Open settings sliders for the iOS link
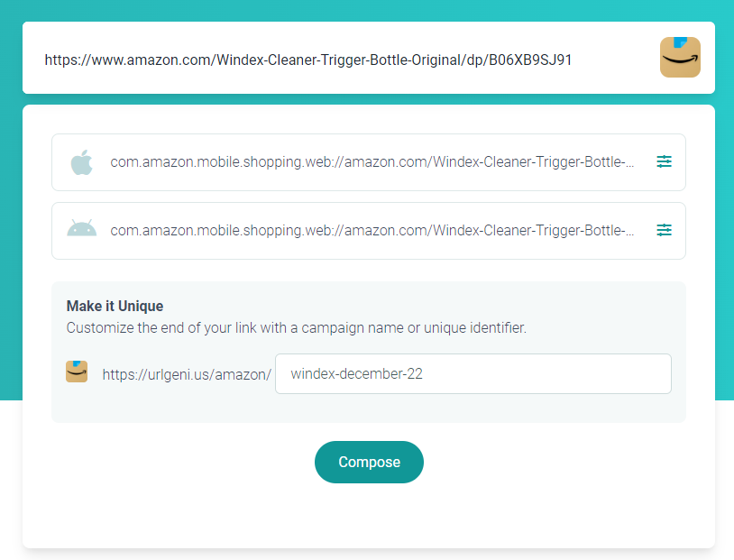The height and width of the screenshot is (560, 734). click(664, 161)
